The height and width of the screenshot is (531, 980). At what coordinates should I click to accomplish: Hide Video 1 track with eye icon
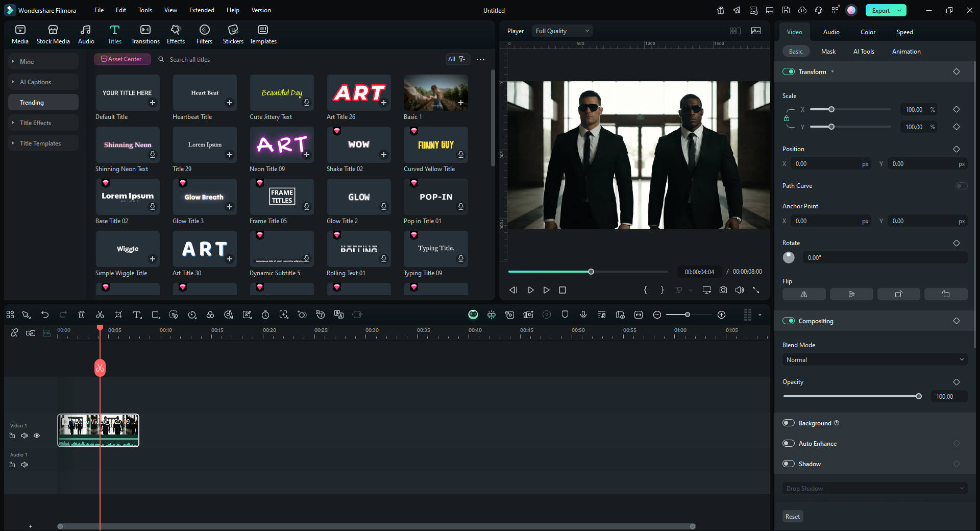point(37,436)
